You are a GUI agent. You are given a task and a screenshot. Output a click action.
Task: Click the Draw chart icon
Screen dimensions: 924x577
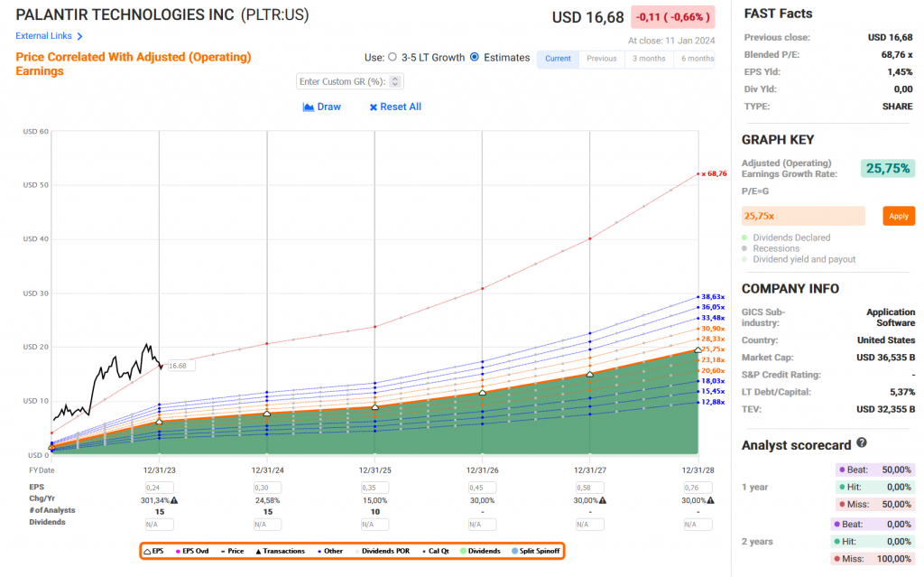[x=309, y=107]
